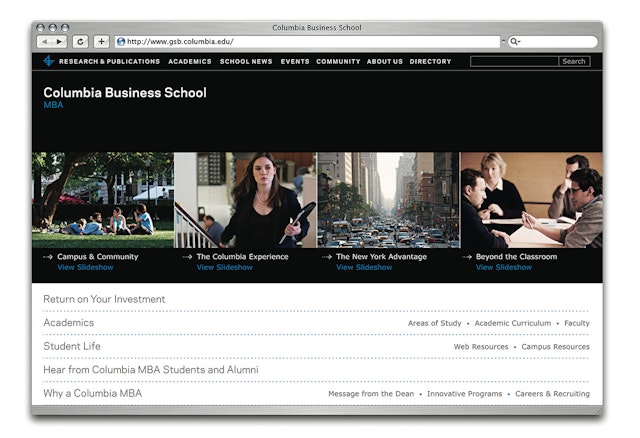
Task: Click the MBA link under the heading
Action: 53,105
